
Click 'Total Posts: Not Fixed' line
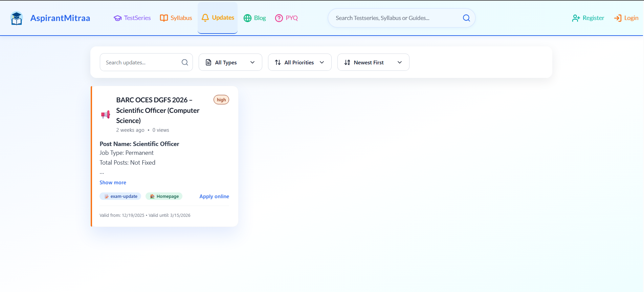point(128,163)
